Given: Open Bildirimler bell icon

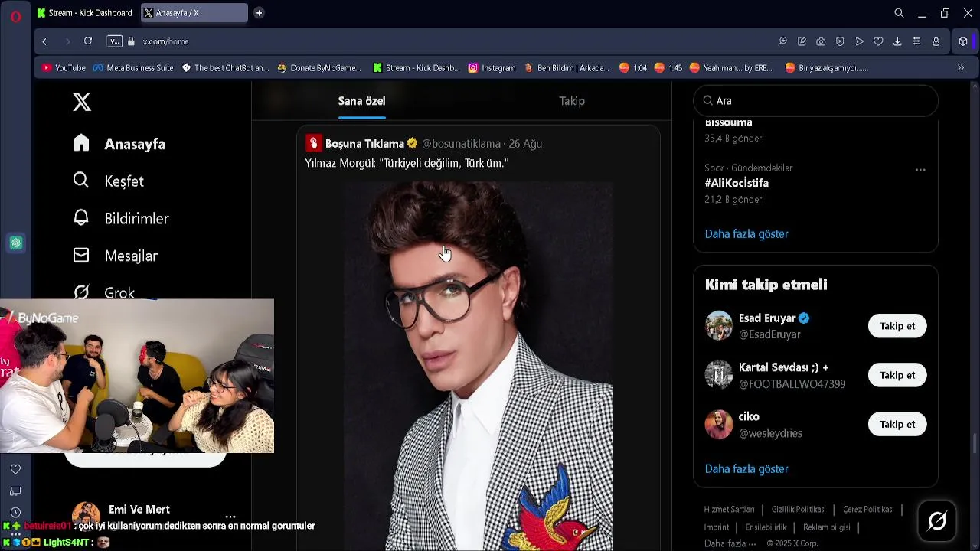Looking at the screenshot, I should click(81, 218).
